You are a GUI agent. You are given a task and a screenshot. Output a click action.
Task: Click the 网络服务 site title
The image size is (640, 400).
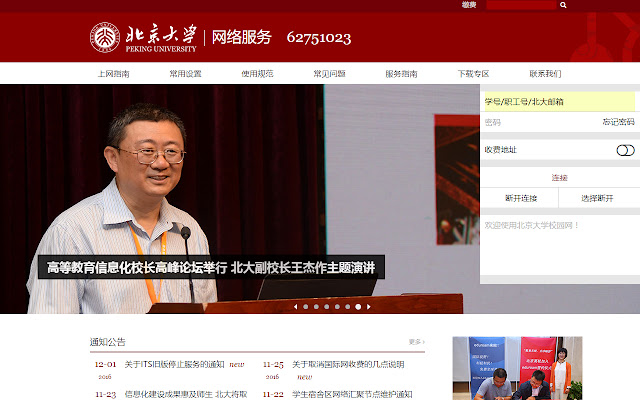242,37
